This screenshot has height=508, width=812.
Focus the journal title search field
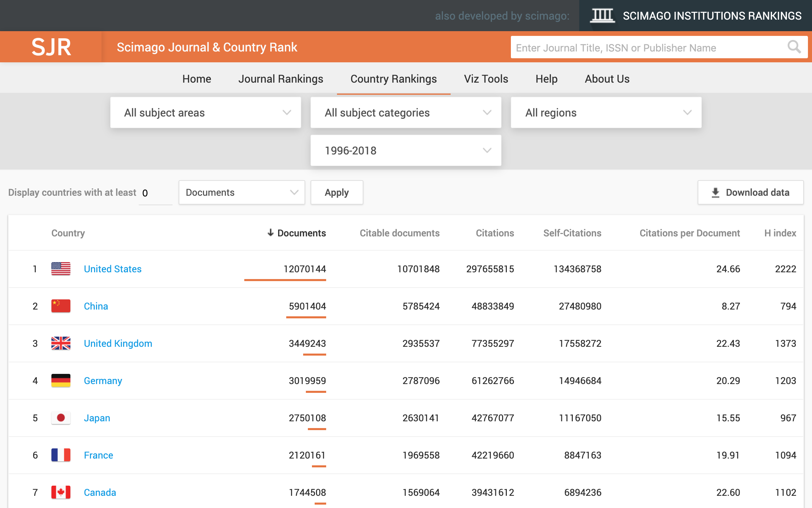[646, 48]
